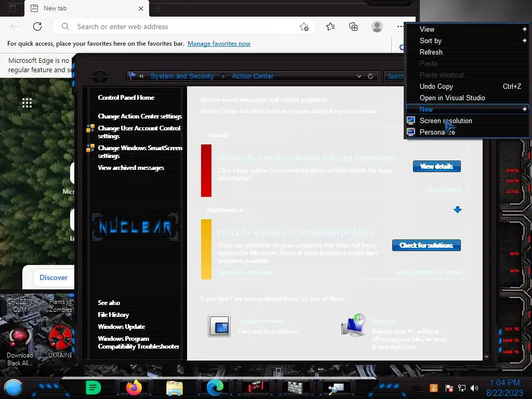Screen dimensions: 532x399
Task: Open the red graphics card taskbar app
Action: pyautogui.click(x=256, y=387)
